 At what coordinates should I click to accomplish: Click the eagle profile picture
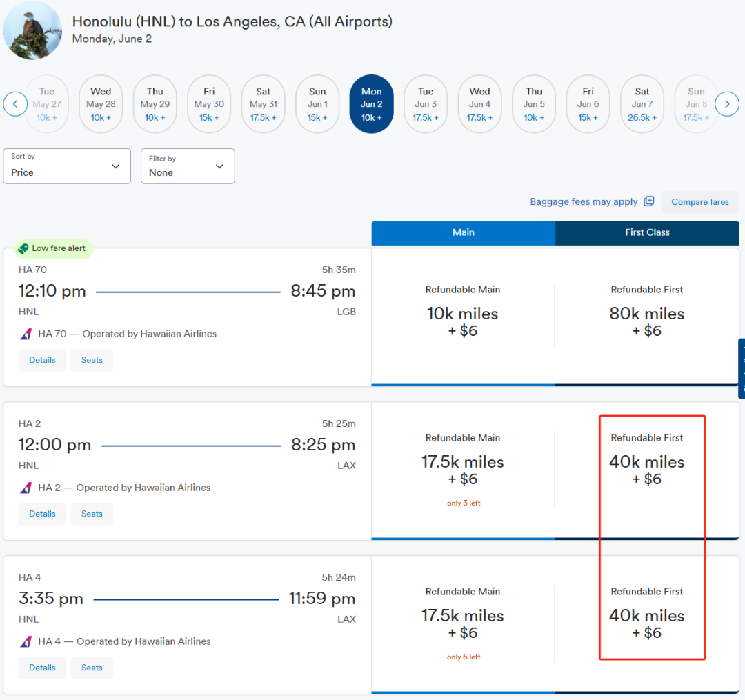point(32,30)
